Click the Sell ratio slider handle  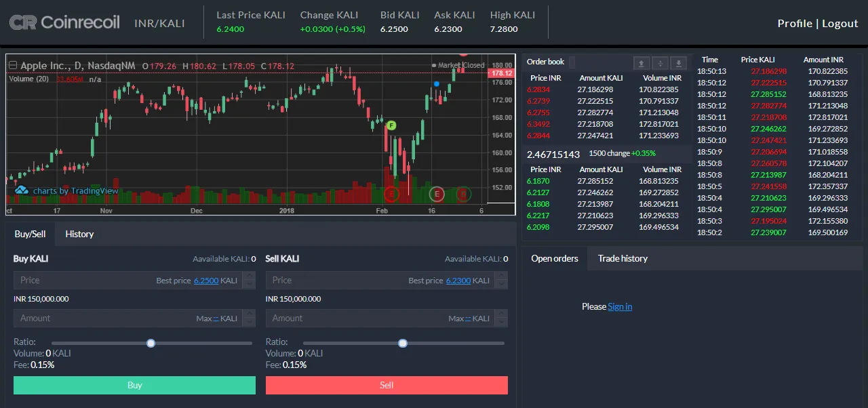[x=403, y=344]
